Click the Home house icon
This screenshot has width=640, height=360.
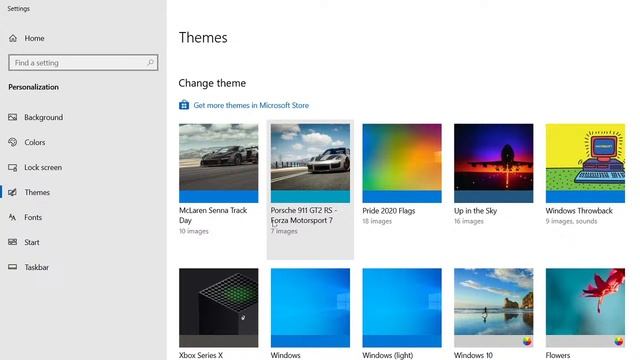pos(13,38)
